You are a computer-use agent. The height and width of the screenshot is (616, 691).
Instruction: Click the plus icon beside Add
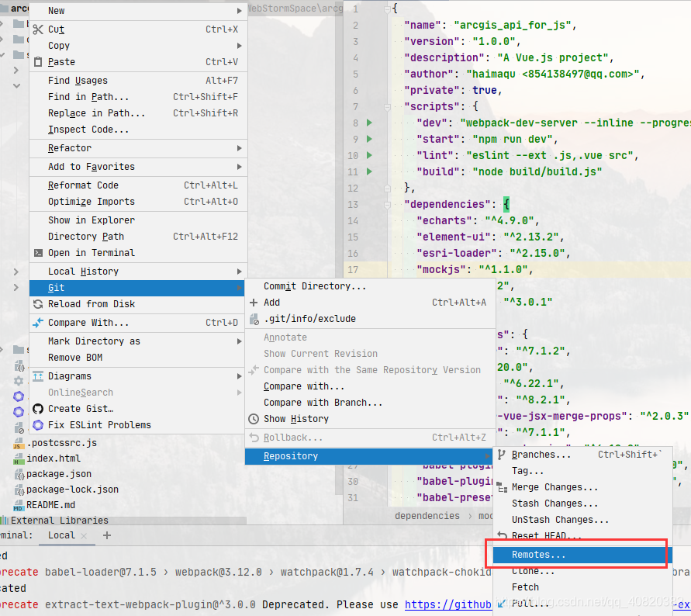pyautogui.click(x=254, y=303)
